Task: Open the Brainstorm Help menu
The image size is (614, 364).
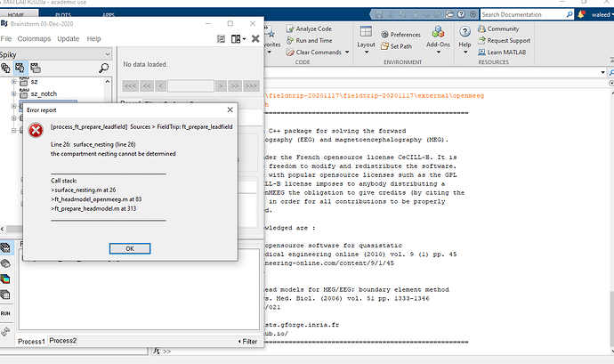Action: pyautogui.click(x=93, y=39)
